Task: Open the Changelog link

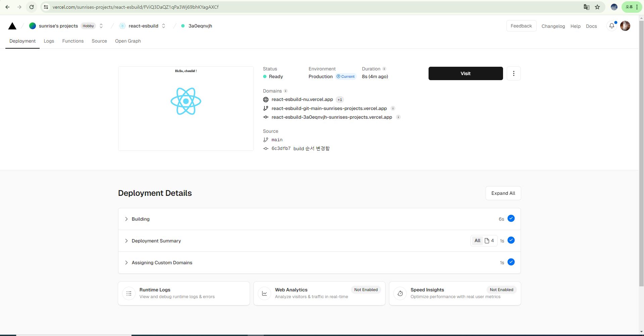Action: [553, 26]
